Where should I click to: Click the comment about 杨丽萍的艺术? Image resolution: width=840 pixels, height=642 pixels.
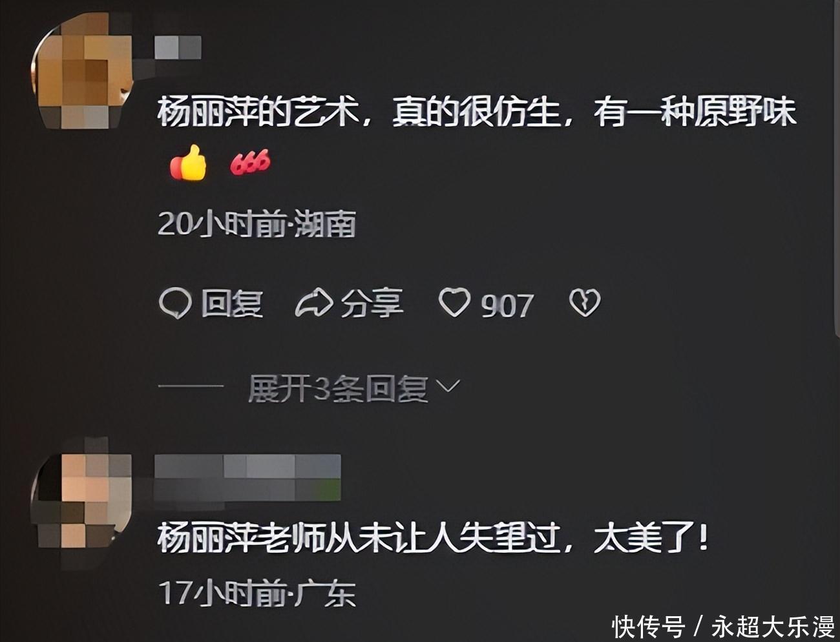[x=476, y=111]
